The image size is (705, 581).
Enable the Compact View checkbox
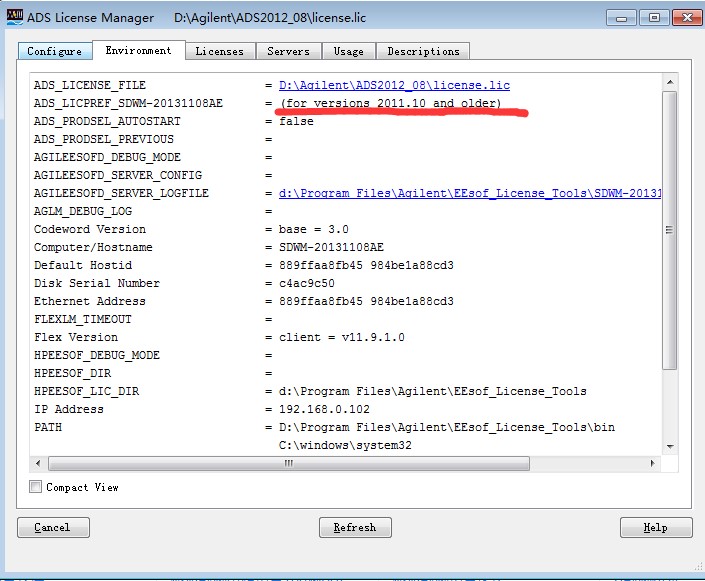tap(36, 487)
